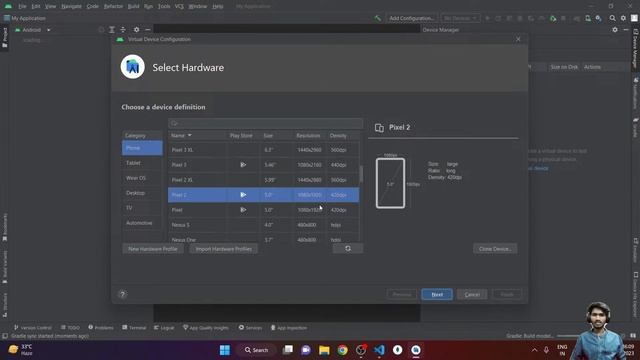Click the Next button in the dialog
Image resolution: width=640 pixels, height=360 pixels.
[x=437, y=294]
